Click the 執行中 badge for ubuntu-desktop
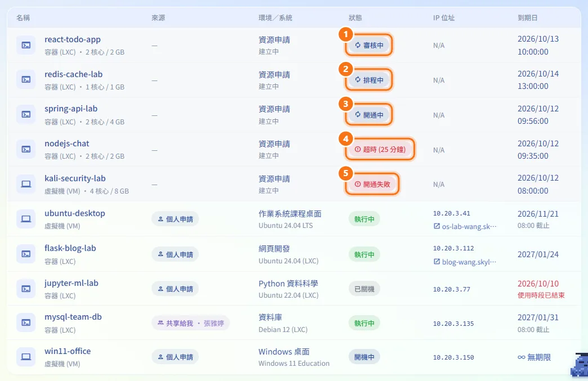This screenshot has height=381, width=588. (364, 219)
